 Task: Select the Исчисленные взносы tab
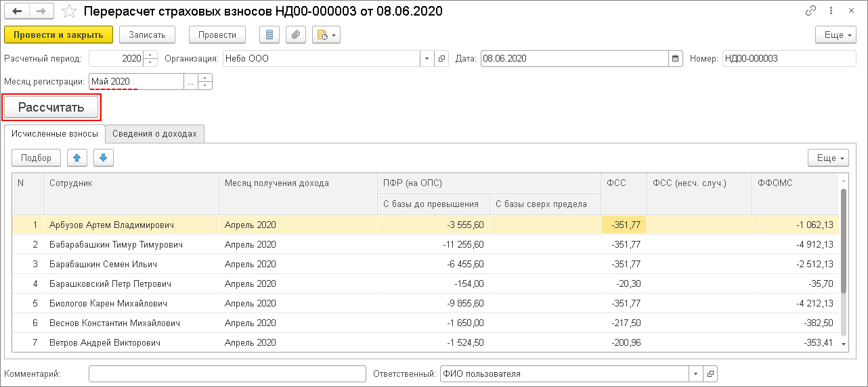tap(55, 134)
